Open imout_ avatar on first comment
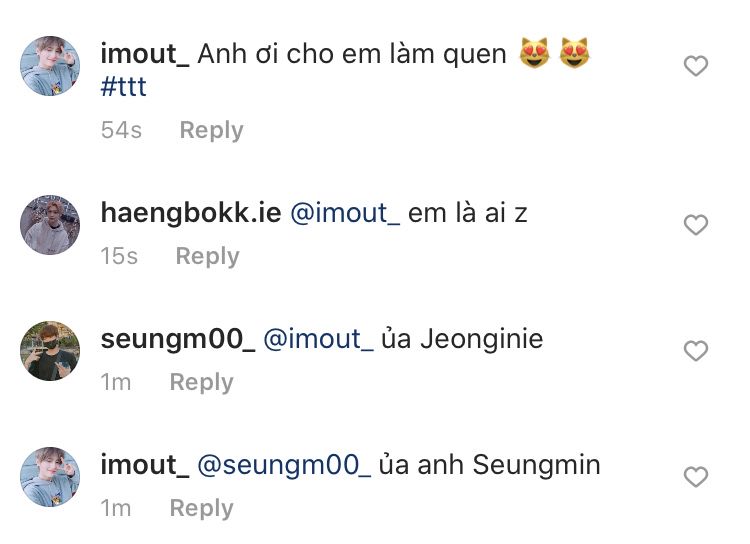This screenshot has height=544, width=750. click(50, 66)
